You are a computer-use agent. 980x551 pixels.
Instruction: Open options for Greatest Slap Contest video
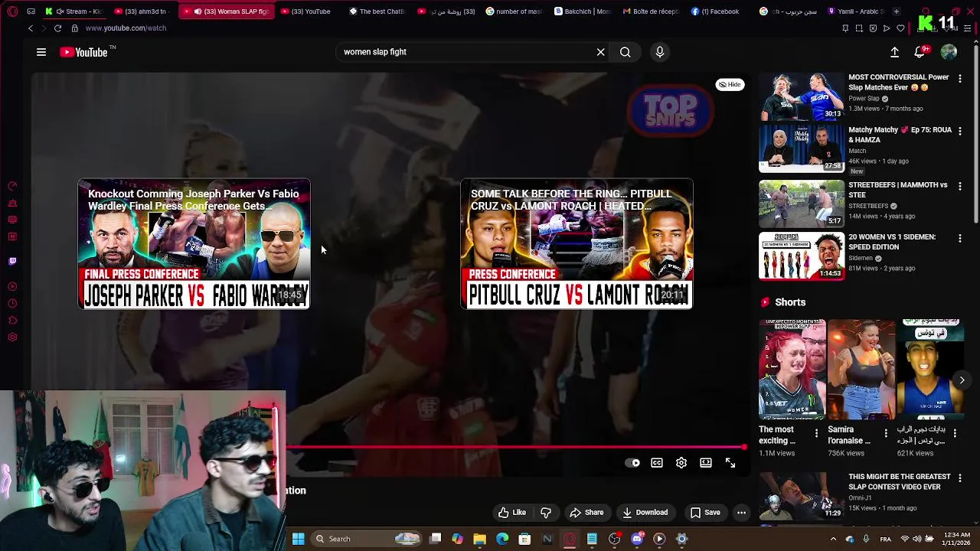pyautogui.click(x=960, y=478)
